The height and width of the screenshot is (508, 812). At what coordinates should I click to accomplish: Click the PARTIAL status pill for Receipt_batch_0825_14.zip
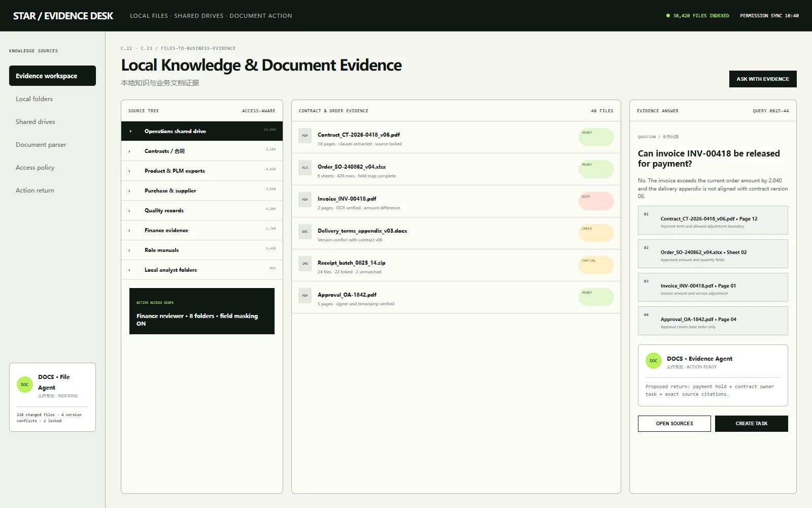(596, 265)
